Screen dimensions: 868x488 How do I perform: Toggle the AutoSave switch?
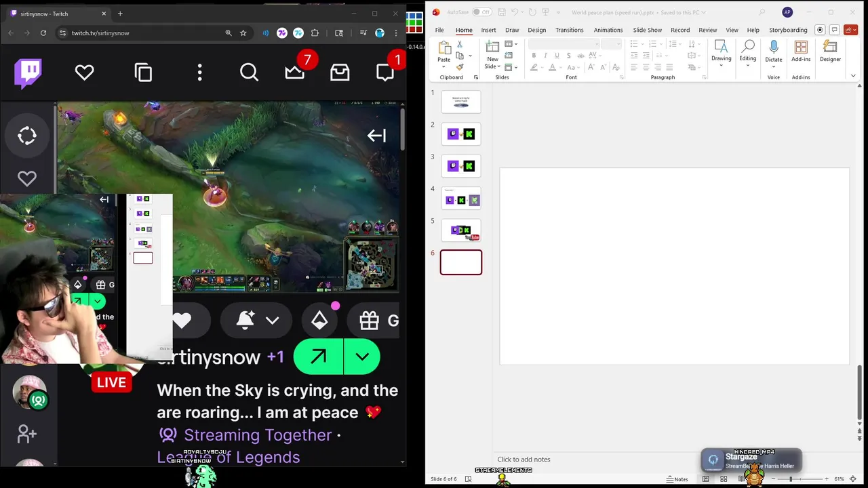pos(481,12)
